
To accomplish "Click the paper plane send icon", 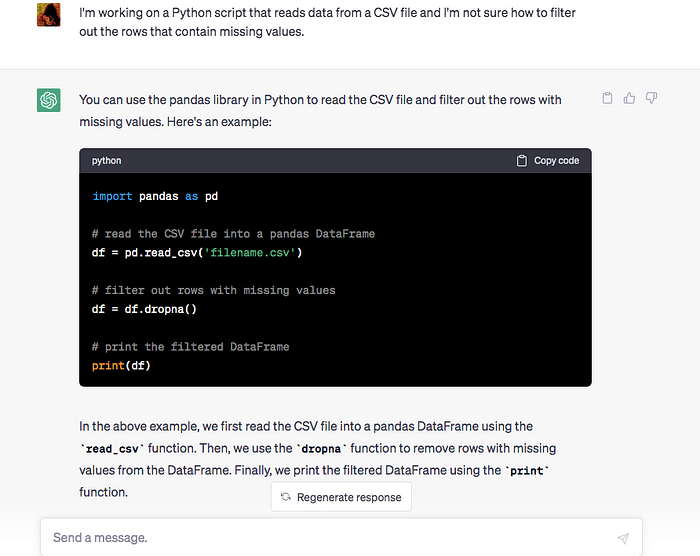I will pyautogui.click(x=623, y=538).
